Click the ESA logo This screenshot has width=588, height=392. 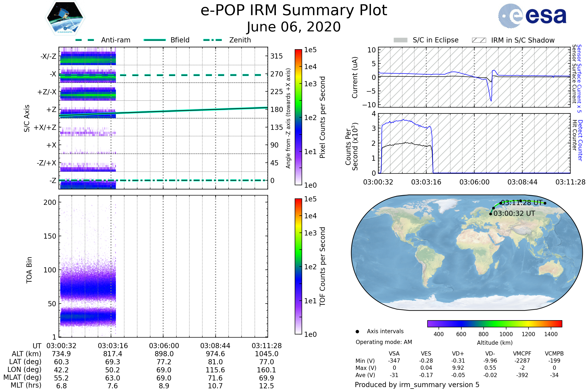click(x=532, y=16)
